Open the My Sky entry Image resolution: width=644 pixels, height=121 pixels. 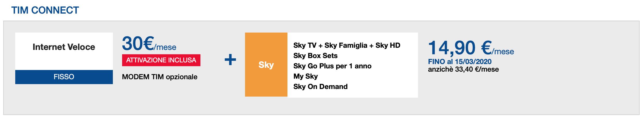click(305, 76)
